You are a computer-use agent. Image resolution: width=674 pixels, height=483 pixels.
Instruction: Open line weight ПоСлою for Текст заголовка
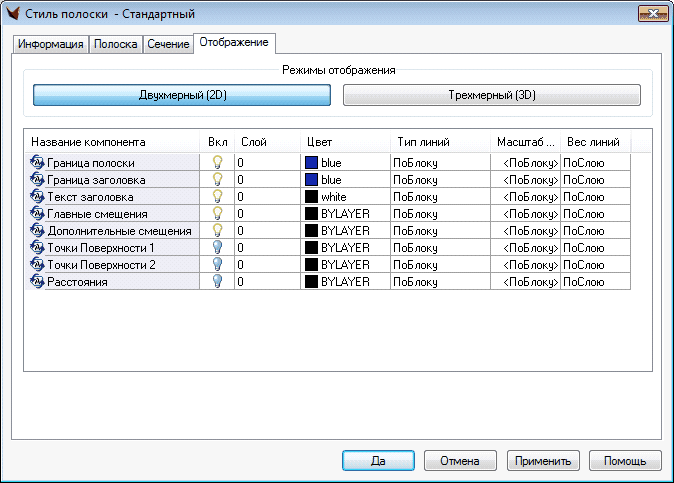coord(595,197)
